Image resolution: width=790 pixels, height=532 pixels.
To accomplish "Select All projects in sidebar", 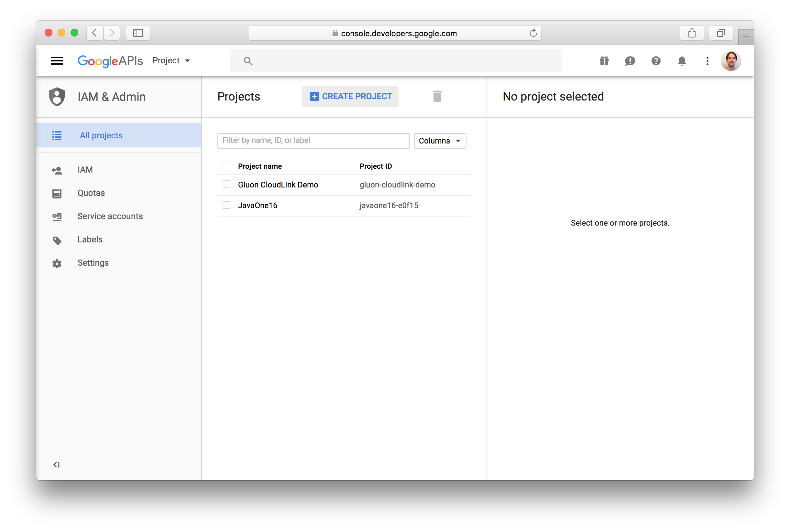I will 119,135.
